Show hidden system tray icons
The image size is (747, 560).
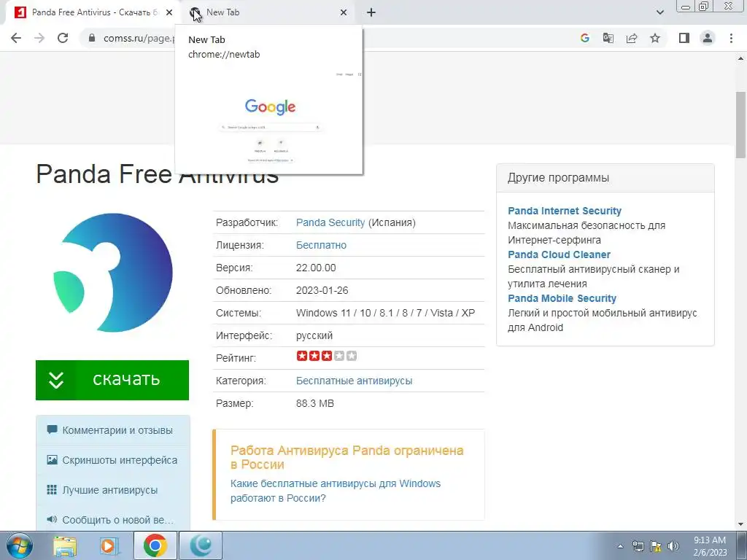[x=620, y=546]
